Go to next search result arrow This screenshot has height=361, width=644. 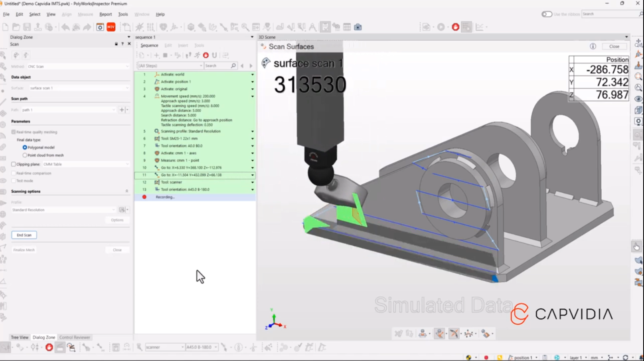tap(251, 66)
